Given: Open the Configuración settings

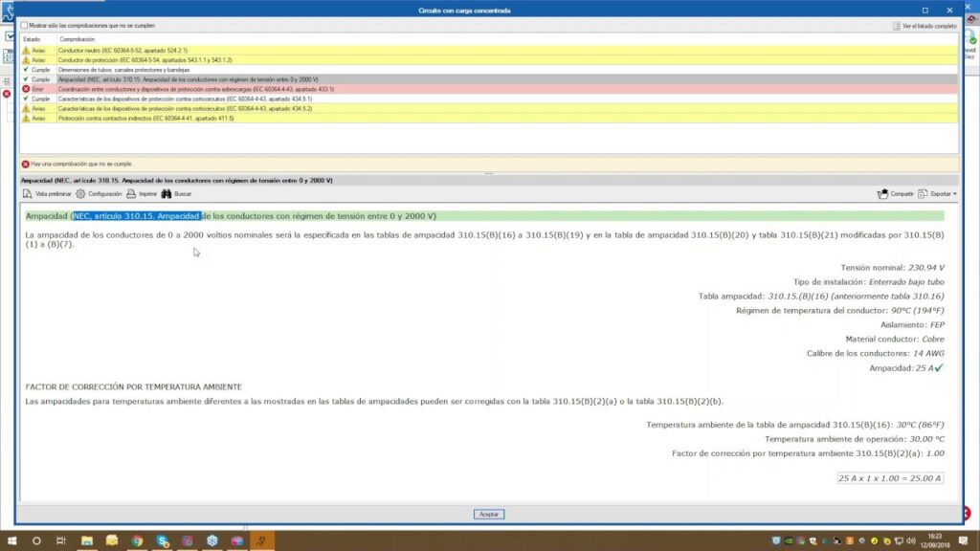Looking at the screenshot, I should (x=99, y=194).
